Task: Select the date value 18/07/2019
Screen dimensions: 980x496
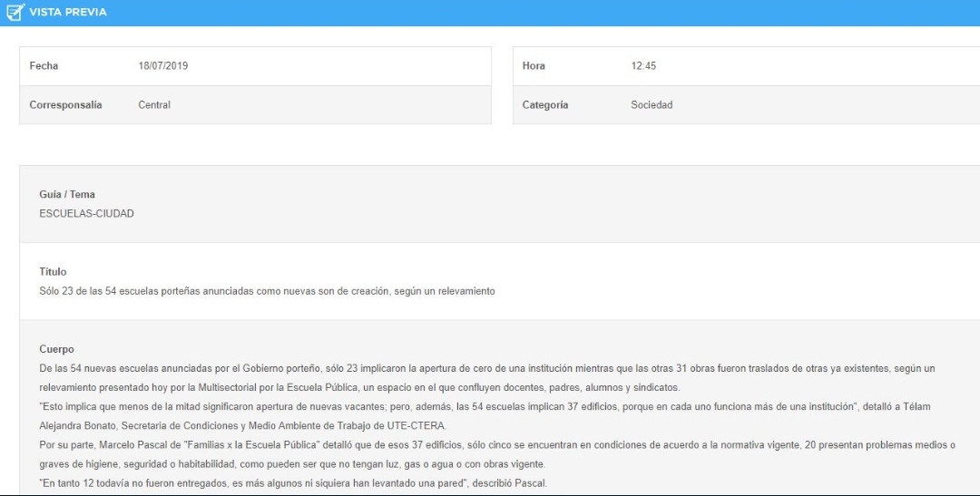Action: [162, 66]
